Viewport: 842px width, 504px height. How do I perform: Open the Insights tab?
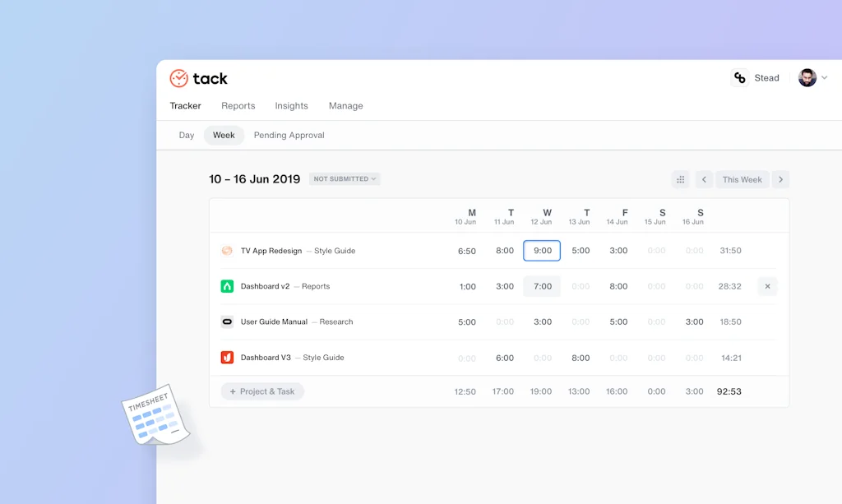[292, 106]
